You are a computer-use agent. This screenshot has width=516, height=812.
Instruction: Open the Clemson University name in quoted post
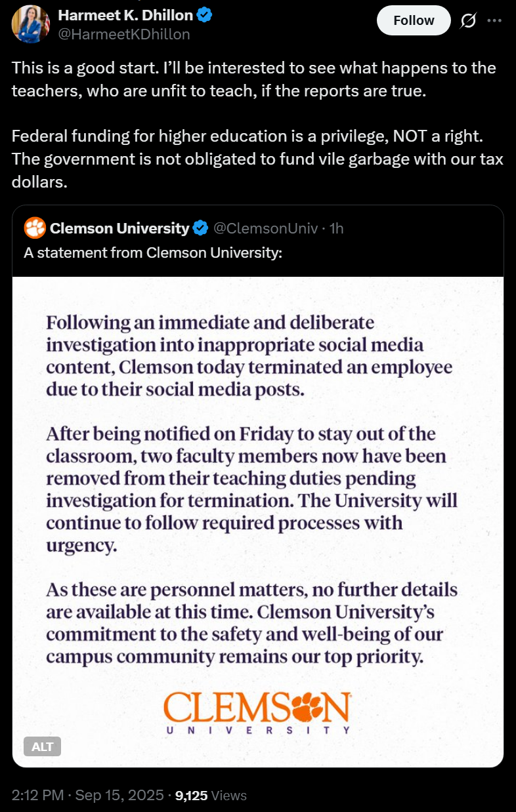pos(119,228)
